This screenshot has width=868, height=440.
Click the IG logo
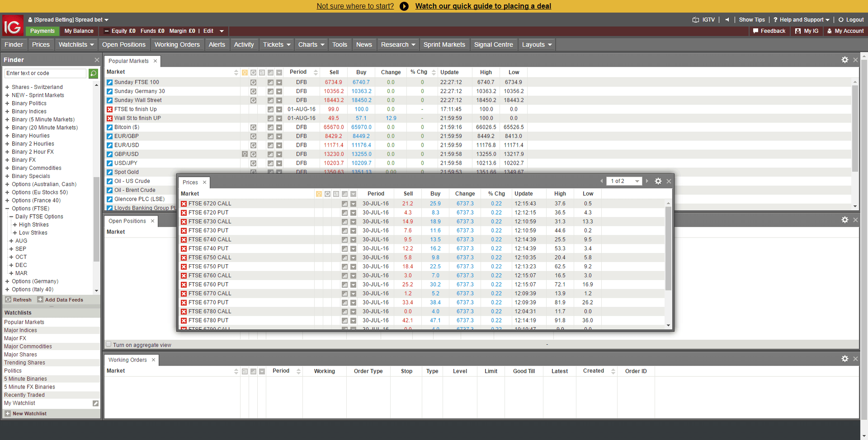click(13, 26)
